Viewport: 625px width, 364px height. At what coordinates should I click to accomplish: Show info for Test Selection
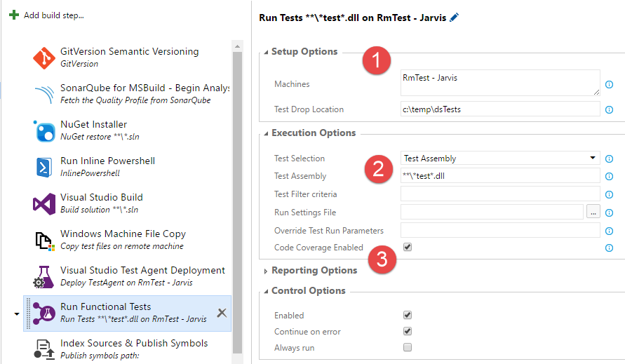point(609,159)
